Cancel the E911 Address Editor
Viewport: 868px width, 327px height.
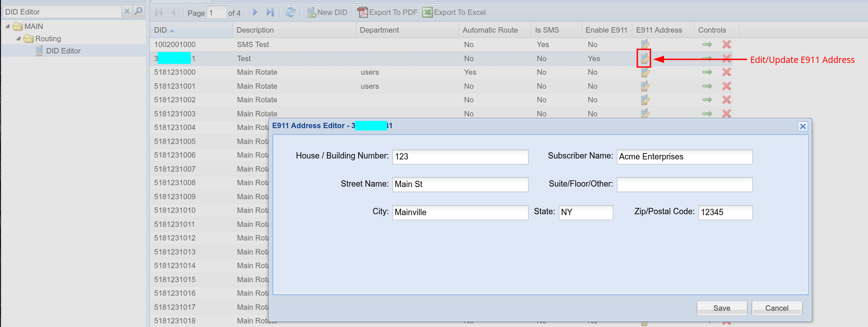pos(776,308)
